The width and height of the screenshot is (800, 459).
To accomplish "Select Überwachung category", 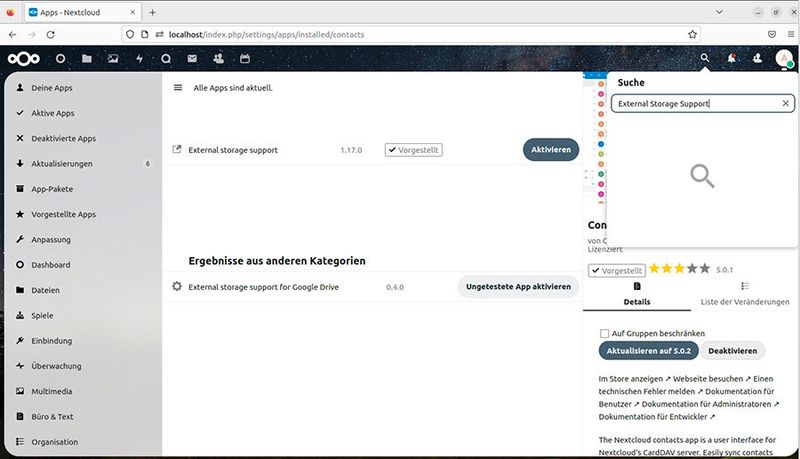I will 84,366.
